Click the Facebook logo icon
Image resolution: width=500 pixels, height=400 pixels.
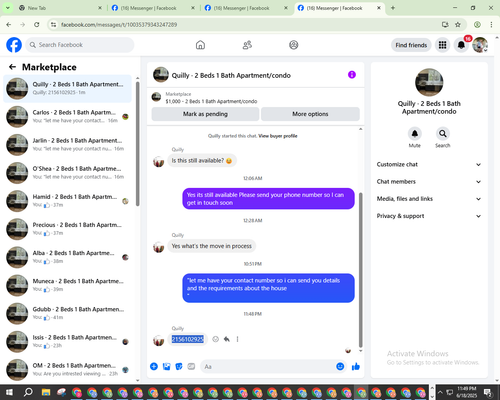pyautogui.click(x=14, y=45)
